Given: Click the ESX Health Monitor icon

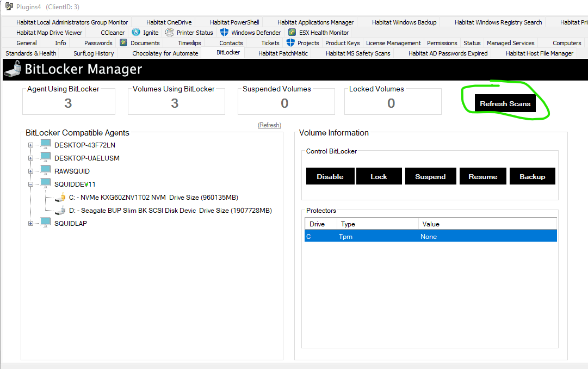Looking at the screenshot, I should pos(292,32).
